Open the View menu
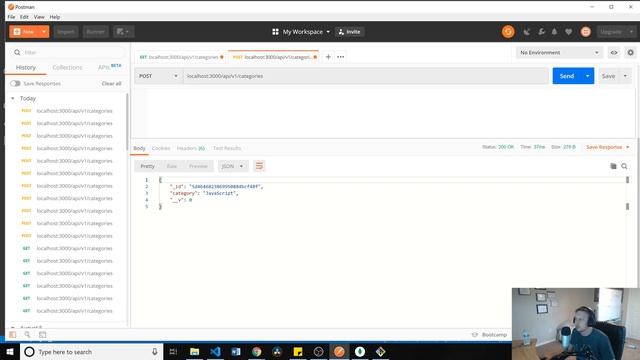The width and height of the screenshot is (640, 360). tap(39, 17)
